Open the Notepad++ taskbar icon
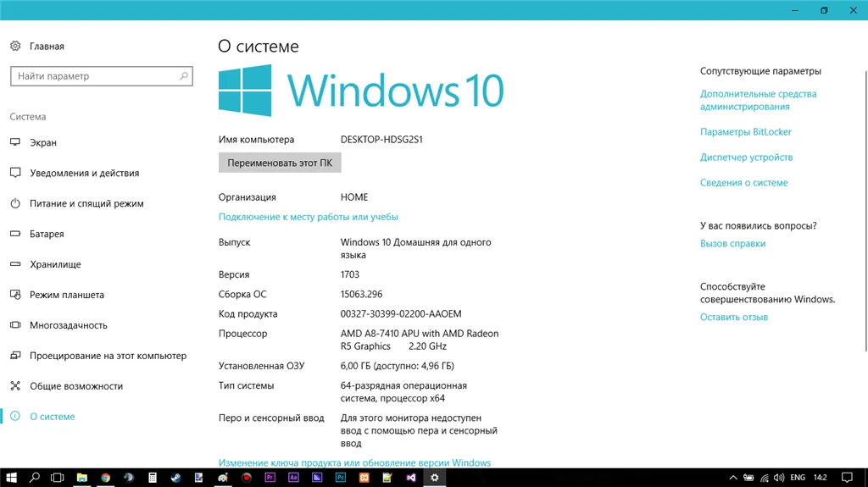The width and height of the screenshot is (868, 487). (387, 478)
